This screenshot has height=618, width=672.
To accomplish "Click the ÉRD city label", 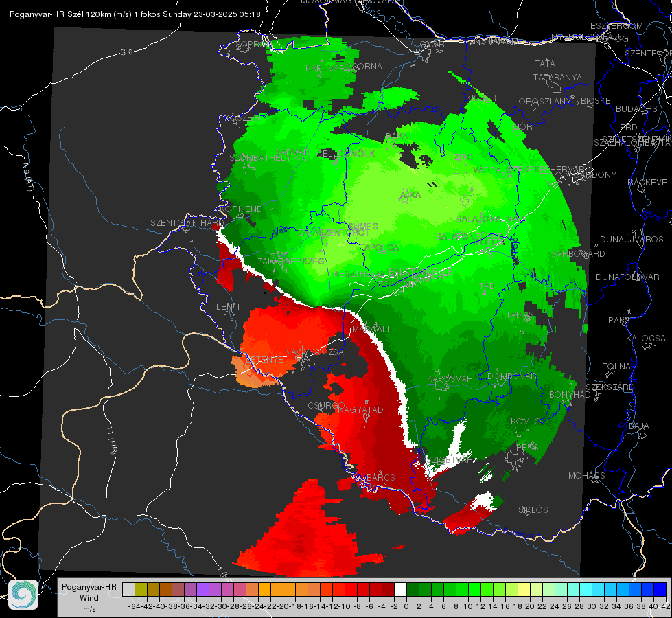I will [629, 128].
